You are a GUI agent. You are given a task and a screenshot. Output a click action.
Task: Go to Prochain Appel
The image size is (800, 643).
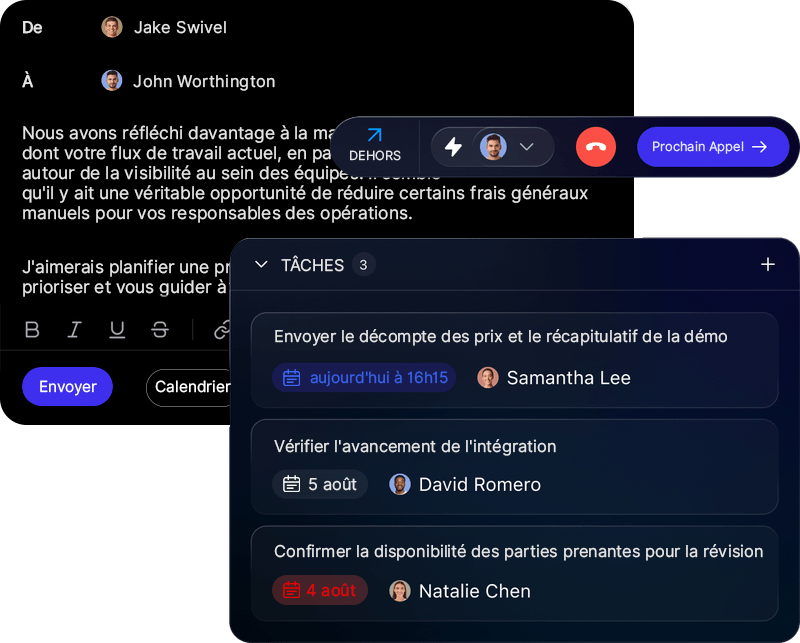pyautogui.click(x=713, y=147)
